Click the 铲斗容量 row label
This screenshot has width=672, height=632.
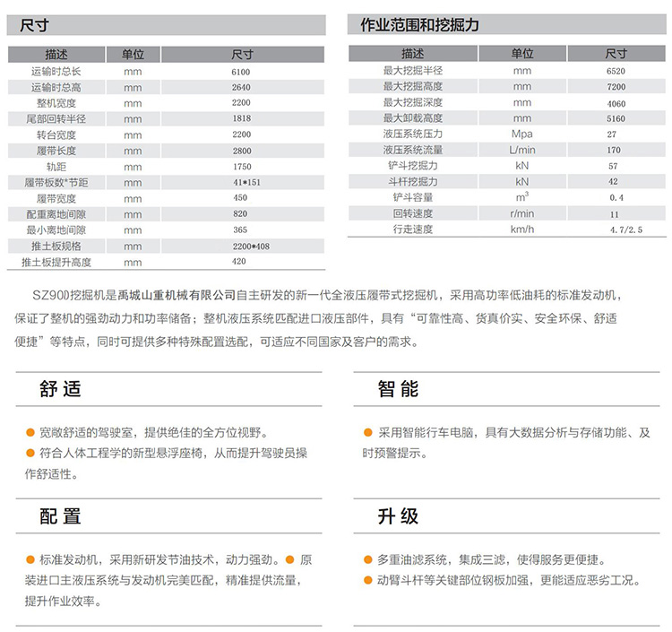click(x=413, y=197)
